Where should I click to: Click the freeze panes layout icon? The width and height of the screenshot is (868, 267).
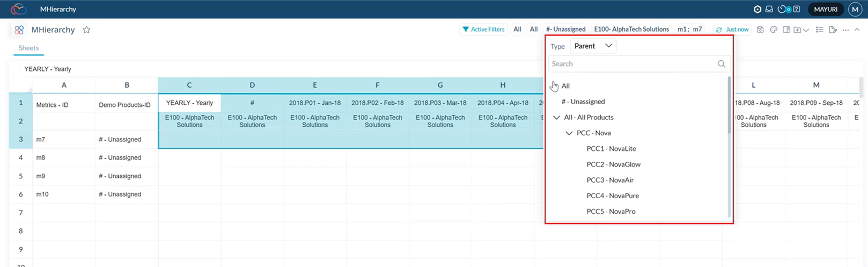coord(786,30)
